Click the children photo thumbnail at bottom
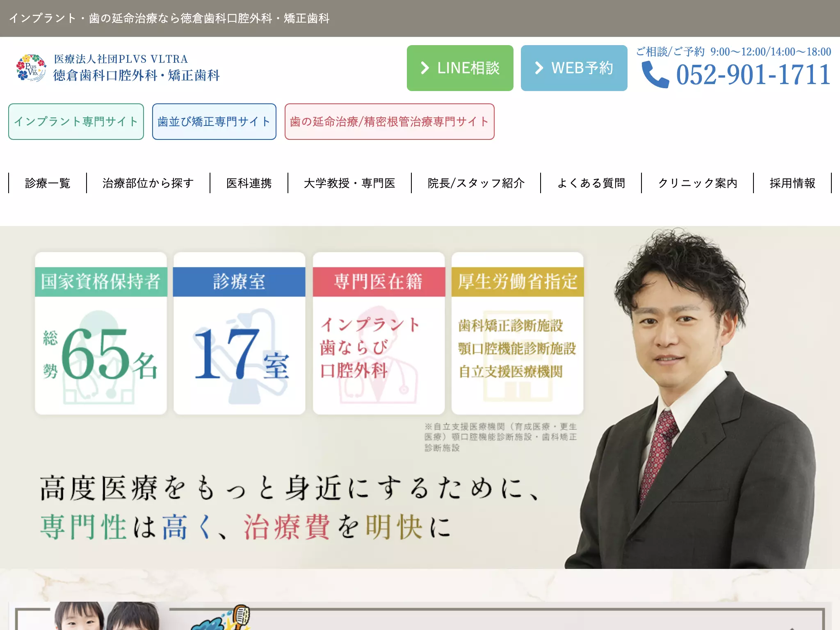840x630 pixels. [107, 616]
